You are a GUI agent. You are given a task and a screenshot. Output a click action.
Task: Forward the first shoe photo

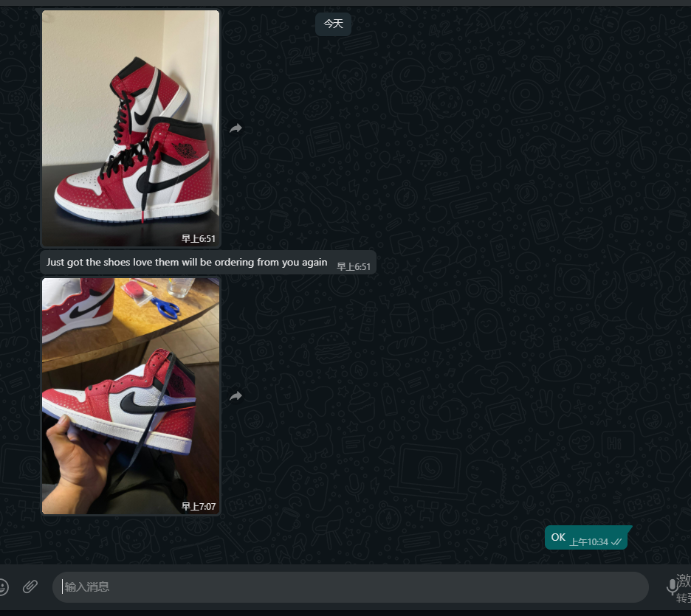point(236,128)
